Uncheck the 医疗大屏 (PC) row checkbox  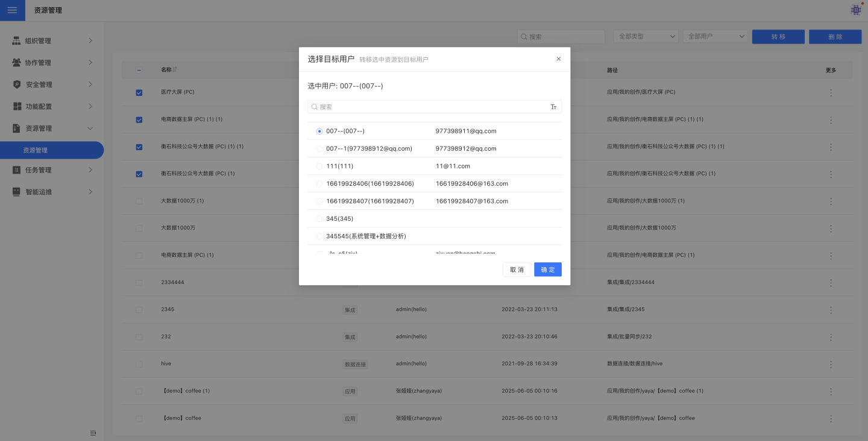pos(139,93)
